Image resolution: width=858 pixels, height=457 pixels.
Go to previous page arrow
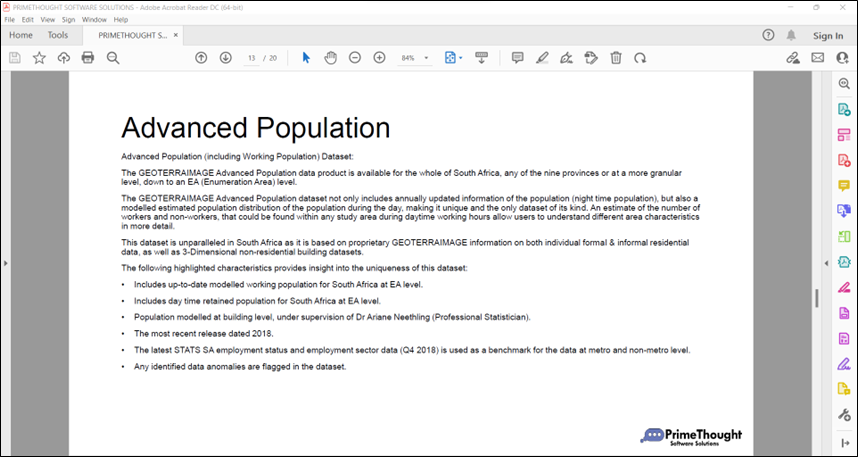(x=201, y=58)
